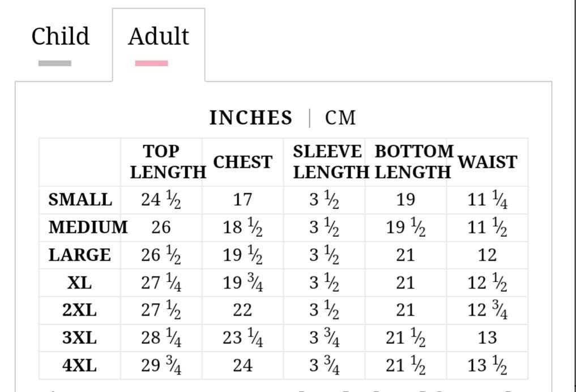Viewport: 576px width, 392px height.
Task: Click the CHEST column header
Action: coord(243,162)
